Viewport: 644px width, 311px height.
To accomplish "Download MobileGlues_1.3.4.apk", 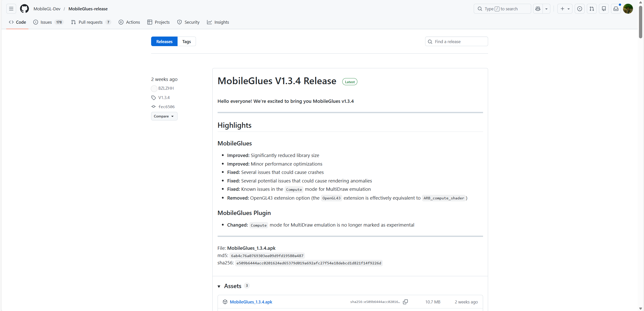I will pyautogui.click(x=251, y=302).
